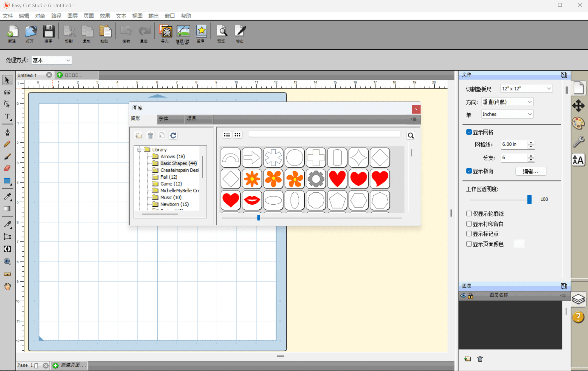Select the arrow selection tool
The height and width of the screenshot is (371, 588).
[7, 80]
